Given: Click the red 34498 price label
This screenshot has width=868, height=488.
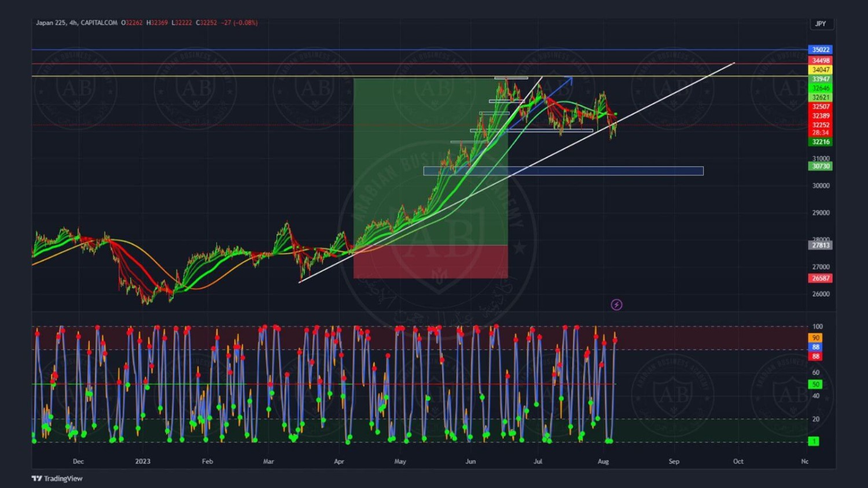Looking at the screenshot, I should [820, 60].
